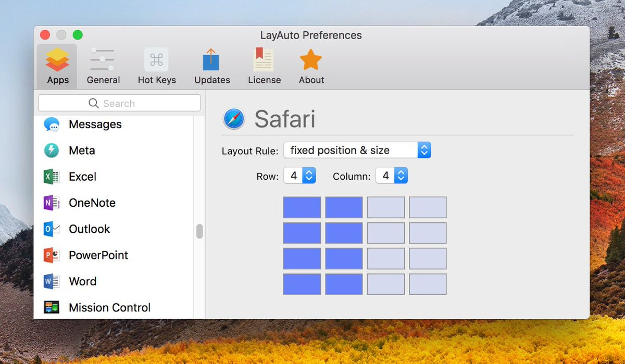Toggle grid cell row 4 column 4
This screenshot has width=625, height=364.
tap(428, 284)
